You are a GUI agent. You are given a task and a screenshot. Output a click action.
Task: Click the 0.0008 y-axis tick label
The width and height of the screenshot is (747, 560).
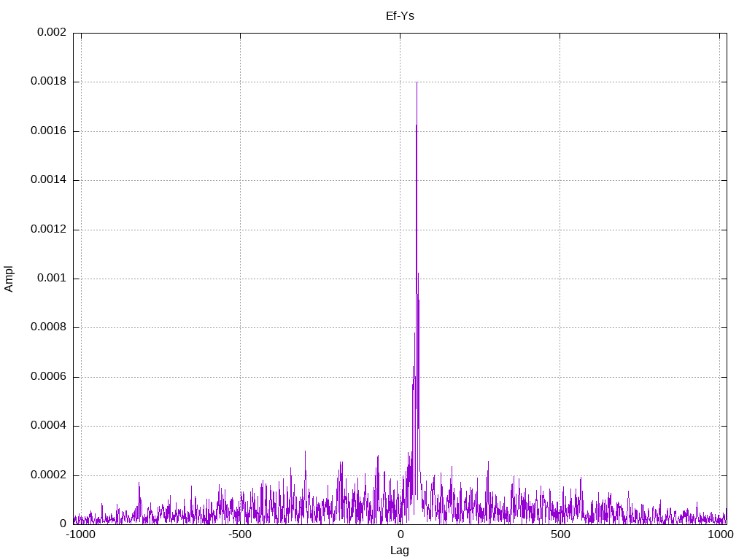click(49, 327)
